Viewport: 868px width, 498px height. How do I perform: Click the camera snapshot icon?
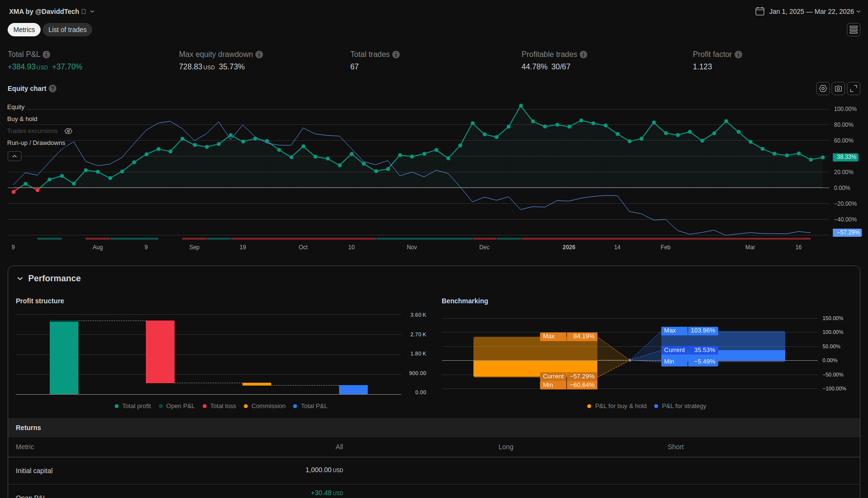(838, 89)
